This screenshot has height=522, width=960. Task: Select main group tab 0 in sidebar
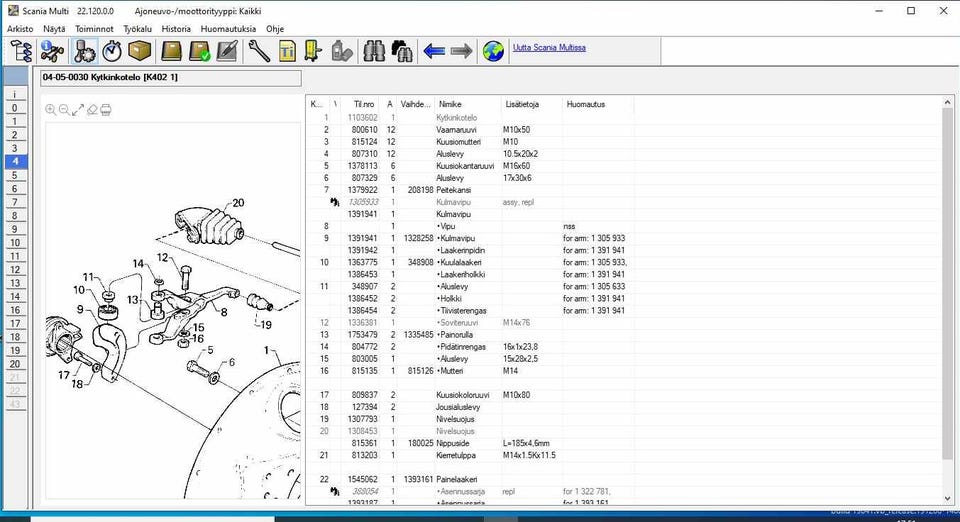15,108
